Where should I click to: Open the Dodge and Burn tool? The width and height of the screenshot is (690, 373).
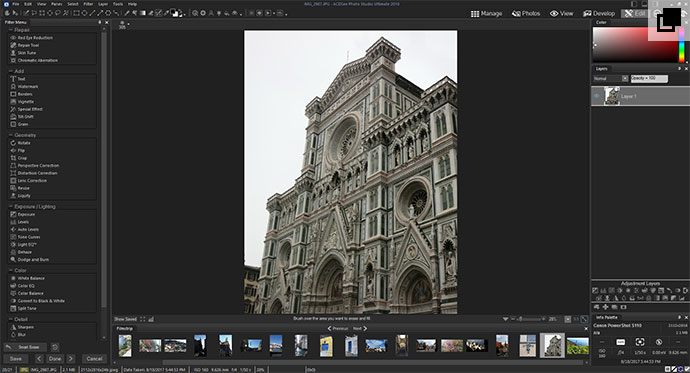(x=29, y=260)
